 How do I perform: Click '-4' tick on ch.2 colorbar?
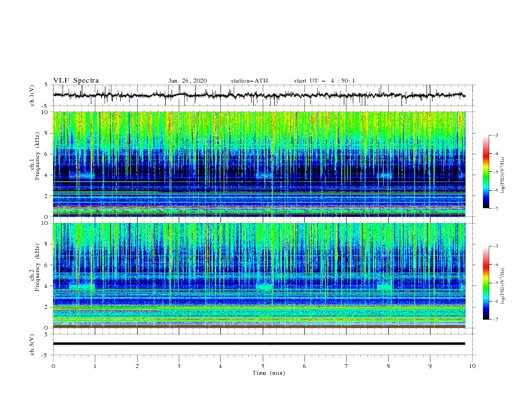click(x=495, y=265)
